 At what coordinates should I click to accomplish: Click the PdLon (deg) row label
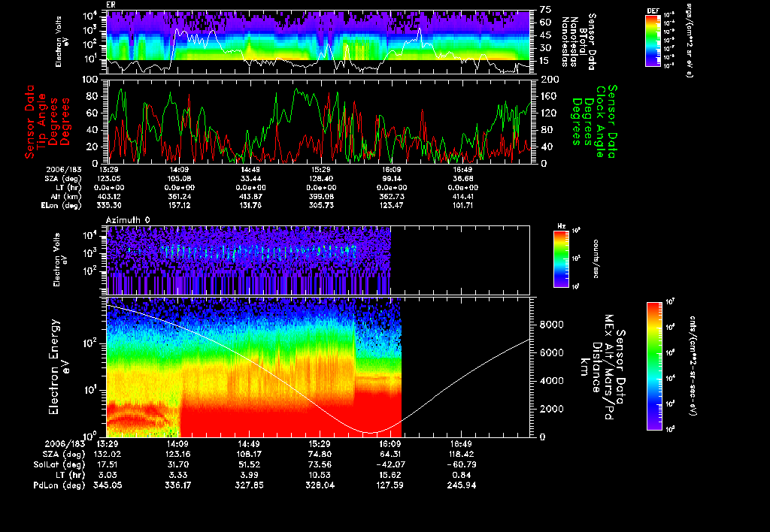pos(59,485)
